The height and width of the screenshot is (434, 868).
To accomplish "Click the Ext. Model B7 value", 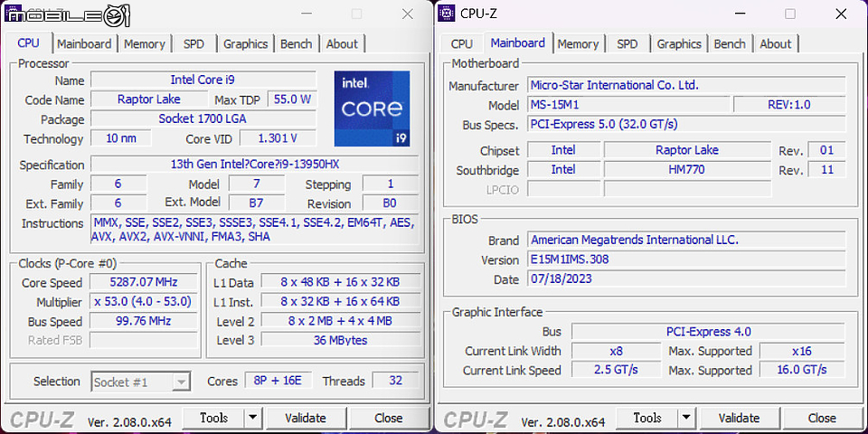I will pyautogui.click(x=256, y=203).
